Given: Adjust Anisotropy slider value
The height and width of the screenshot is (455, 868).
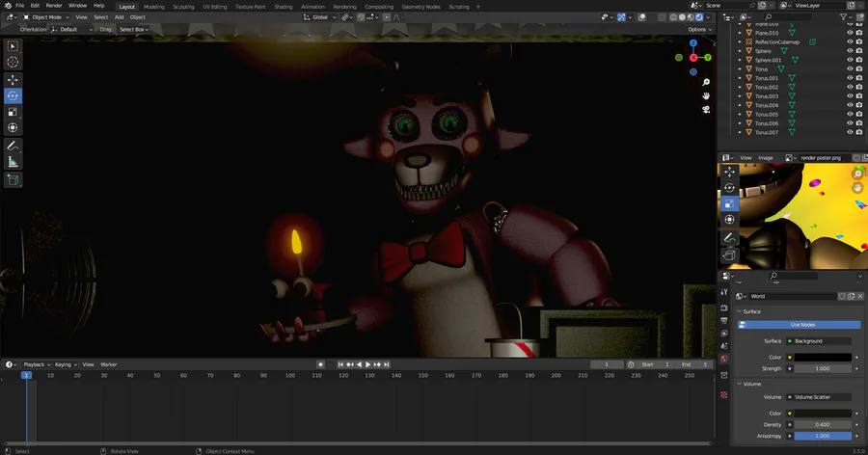Looking at the screenshot, I should coord(823,436).
